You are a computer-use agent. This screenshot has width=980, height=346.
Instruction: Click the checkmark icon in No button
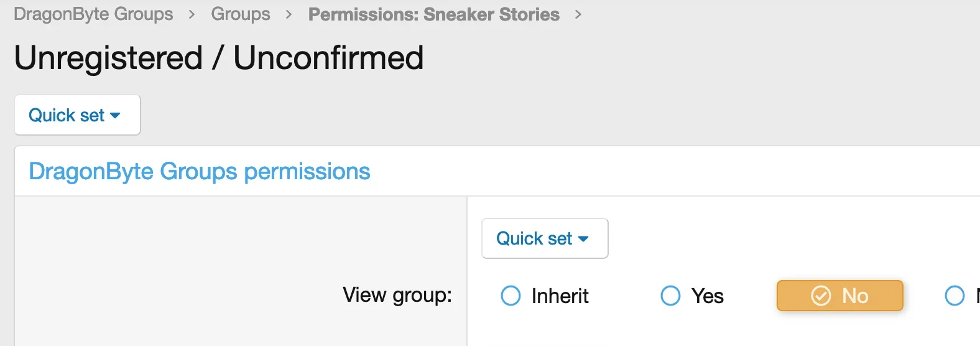click(821, 296)
